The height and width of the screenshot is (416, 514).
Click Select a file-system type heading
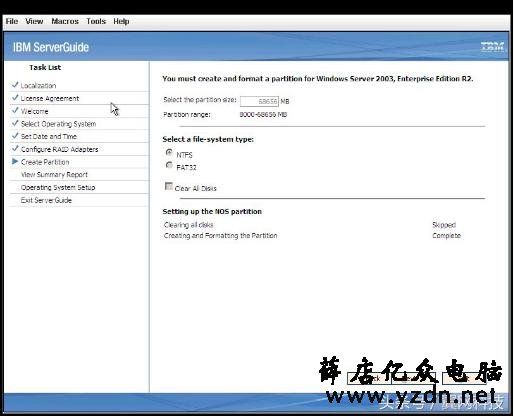tap(208, 139)
